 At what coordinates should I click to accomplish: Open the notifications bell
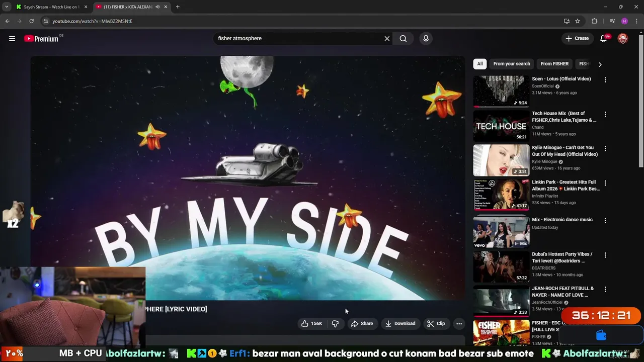(604, 38)
